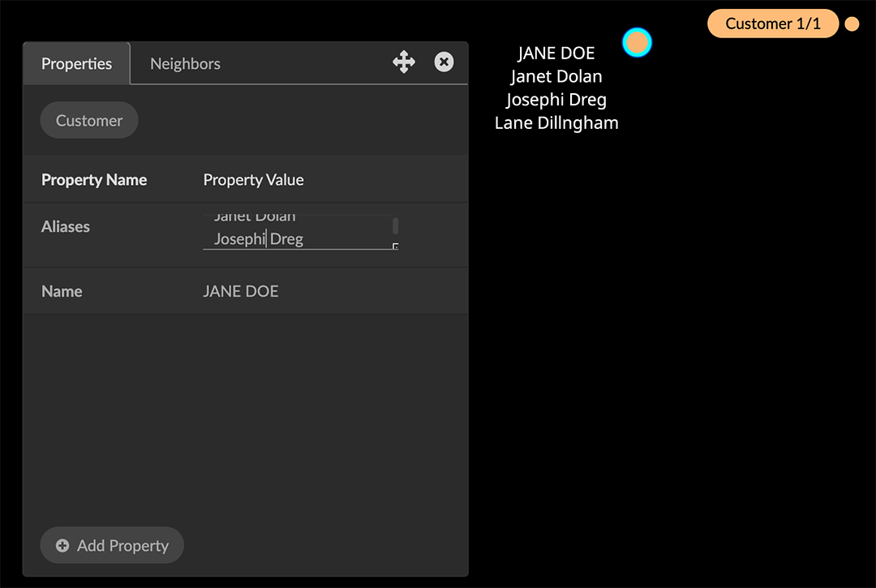Click the plus icon in Add Property
This screenshot has width=876, height=588.
pyautogui.click(x=62, y=546)
